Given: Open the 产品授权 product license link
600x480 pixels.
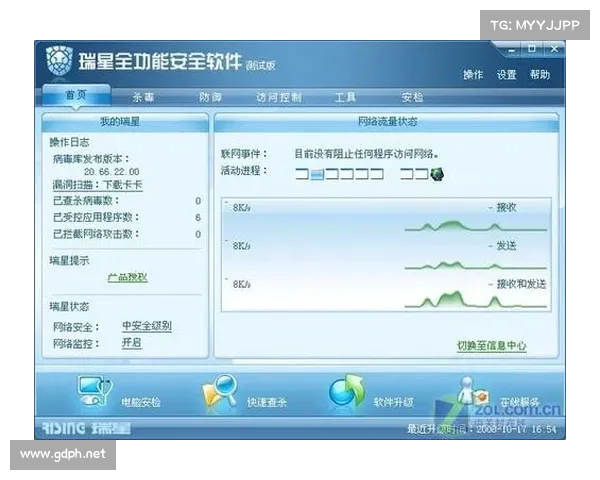Looking at the screenshot, I should 127,277.
